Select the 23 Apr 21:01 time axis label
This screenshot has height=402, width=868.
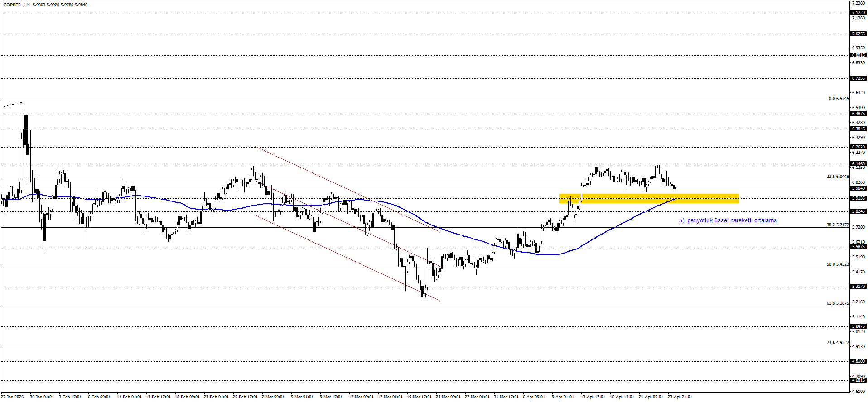tap(680, 397)
